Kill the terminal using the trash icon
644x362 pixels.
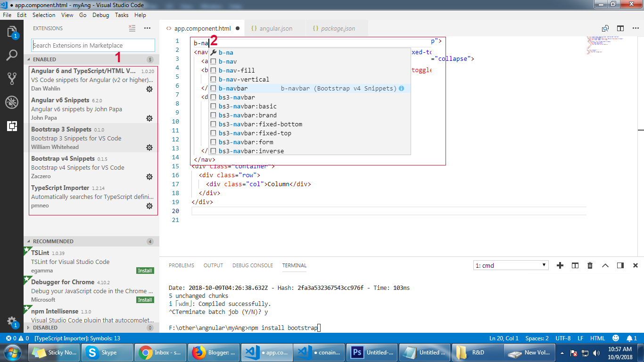coord(590,265)
